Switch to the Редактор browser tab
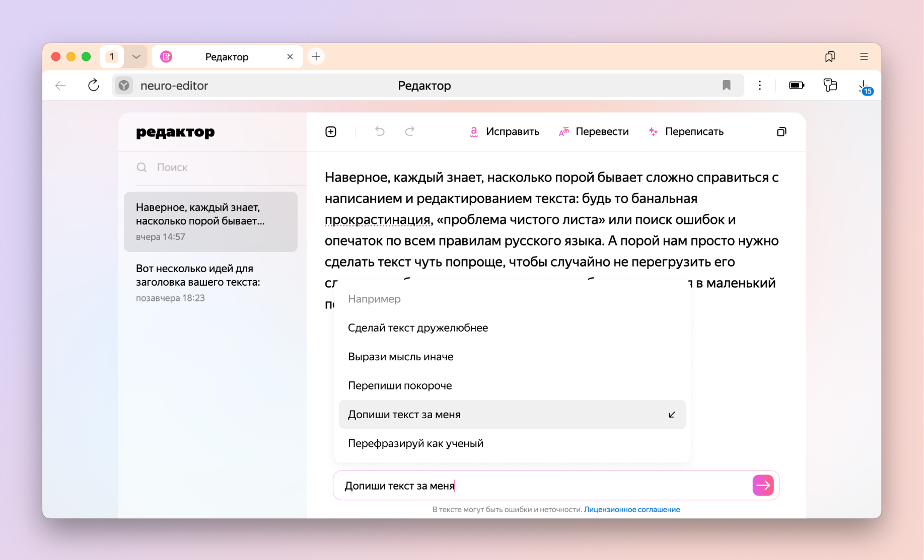This screenshot has height=560, width=924. [x=227, y=56]
